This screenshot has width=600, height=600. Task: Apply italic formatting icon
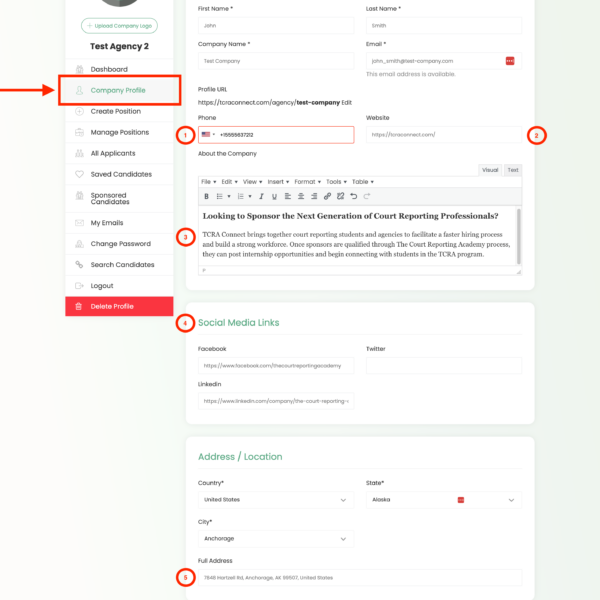[x=261, y=196]
